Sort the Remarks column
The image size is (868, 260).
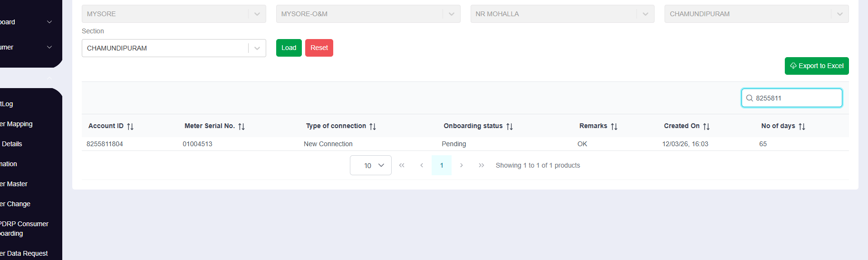(x=614, y=126)
